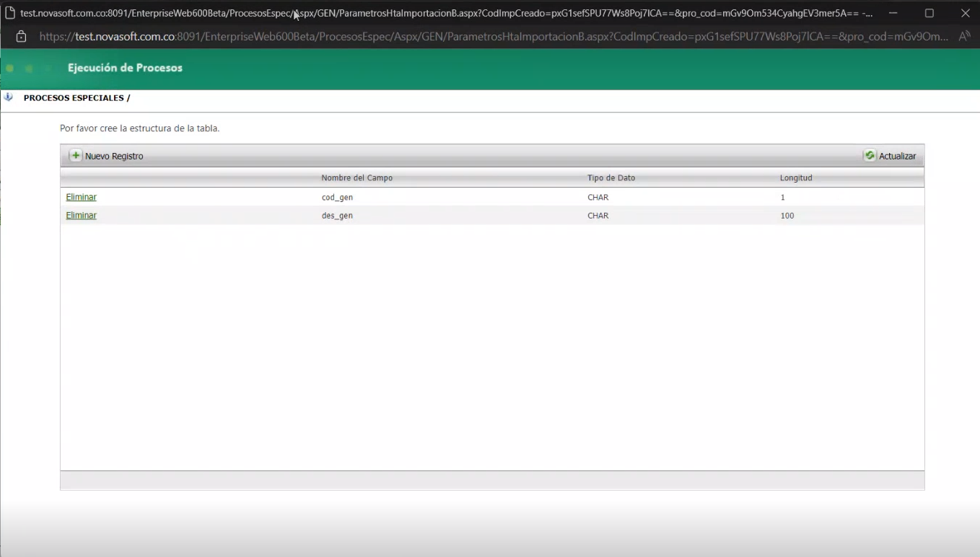Click the length value 100 cell
The image size is (980, 557).
coord(787,216)
